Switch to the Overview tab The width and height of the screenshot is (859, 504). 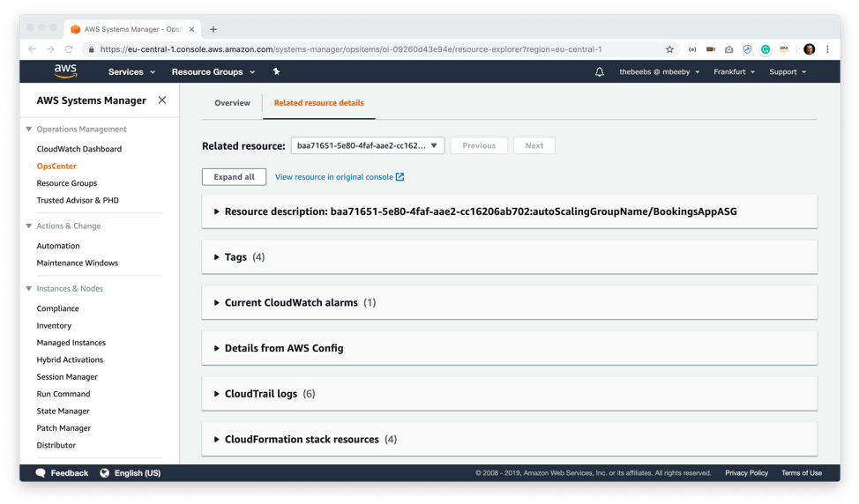point(232,103)
